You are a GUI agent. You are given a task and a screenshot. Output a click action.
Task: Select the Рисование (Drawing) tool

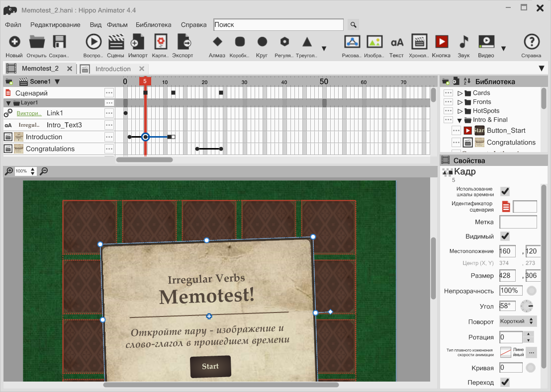point(352,42)
